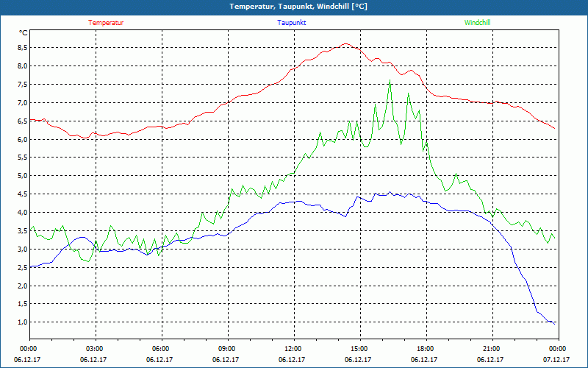This screenshot has width=588, height=368.
Task: Click the 12:00 time label
Action: 294,349
